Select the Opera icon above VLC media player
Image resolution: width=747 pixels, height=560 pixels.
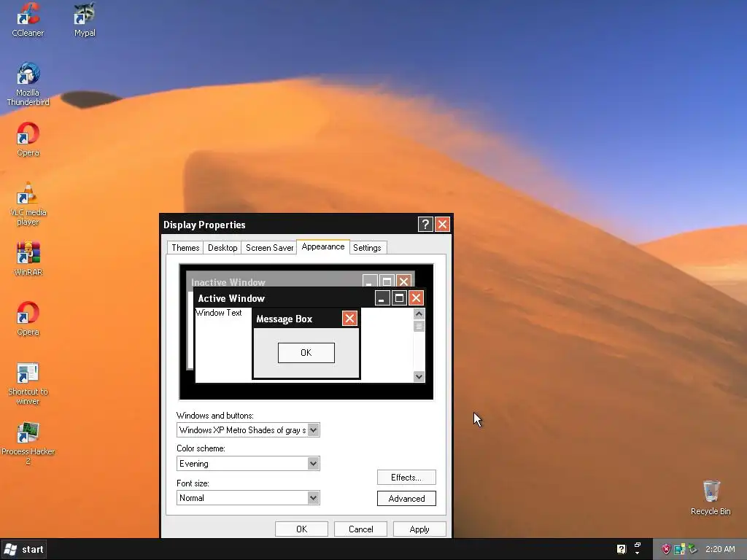28,139
